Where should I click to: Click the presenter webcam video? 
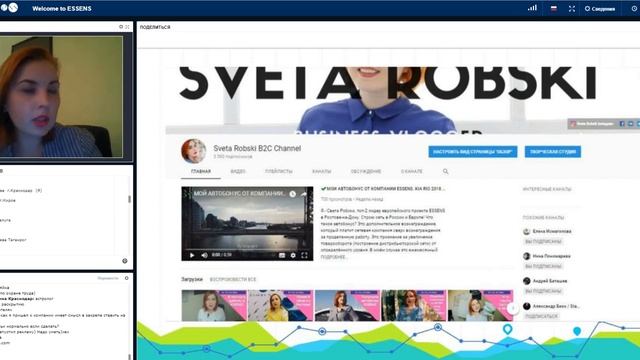[61, 97]
